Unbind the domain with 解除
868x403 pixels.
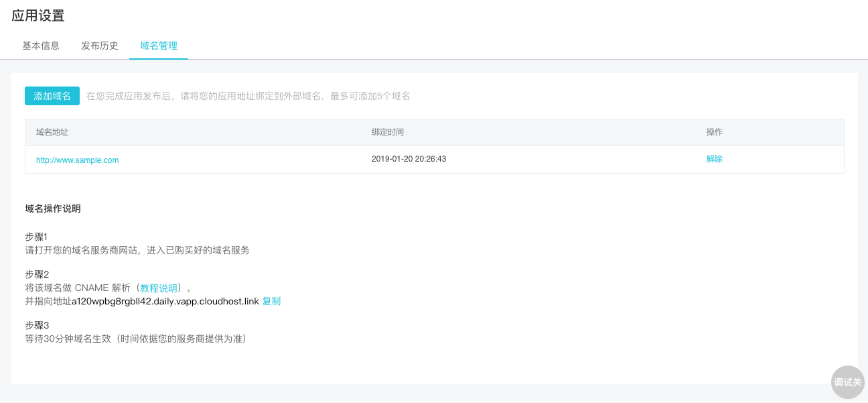click(715, 159)
